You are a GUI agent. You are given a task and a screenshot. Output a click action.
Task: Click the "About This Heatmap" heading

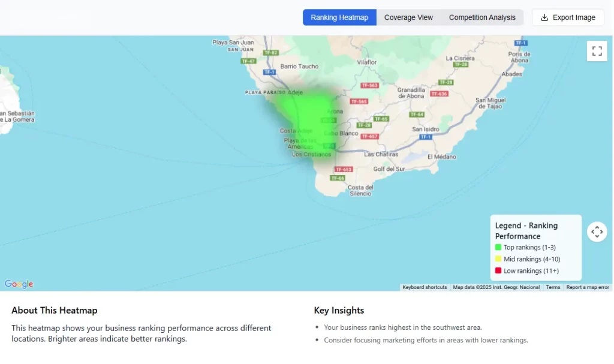(55, 310)
